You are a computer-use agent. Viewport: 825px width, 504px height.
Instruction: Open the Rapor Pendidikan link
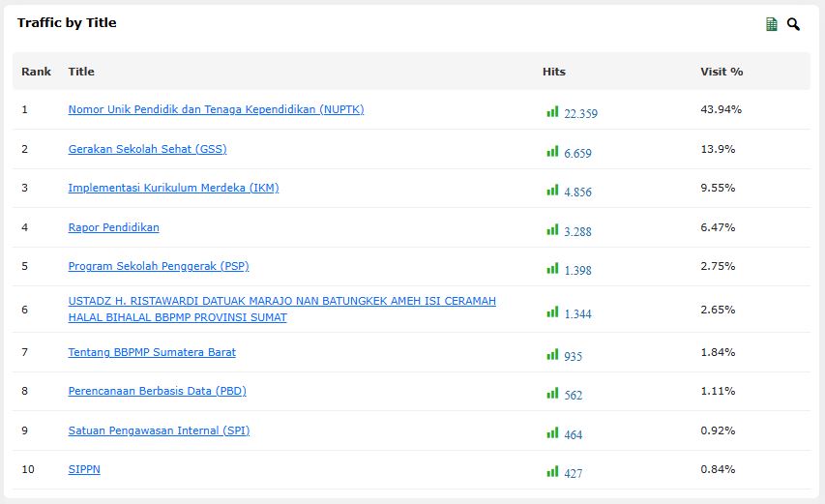113,227
